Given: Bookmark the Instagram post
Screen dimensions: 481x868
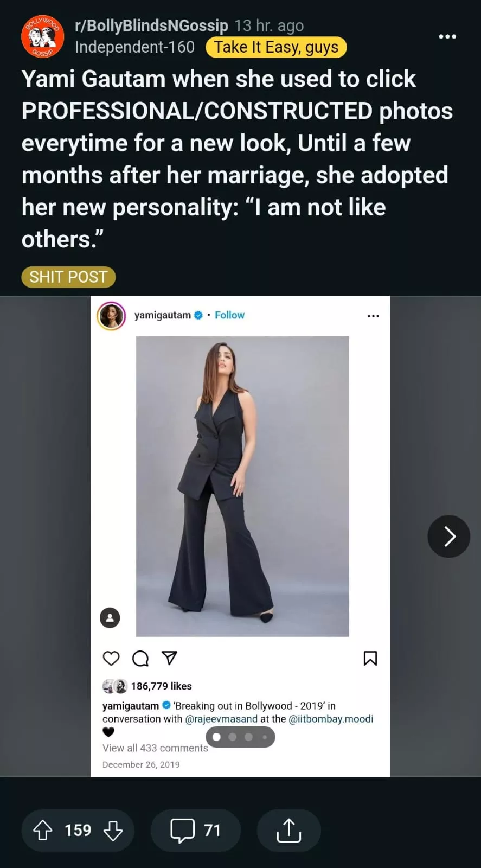Looking at the screenshot, I should (x=370, y=658).
